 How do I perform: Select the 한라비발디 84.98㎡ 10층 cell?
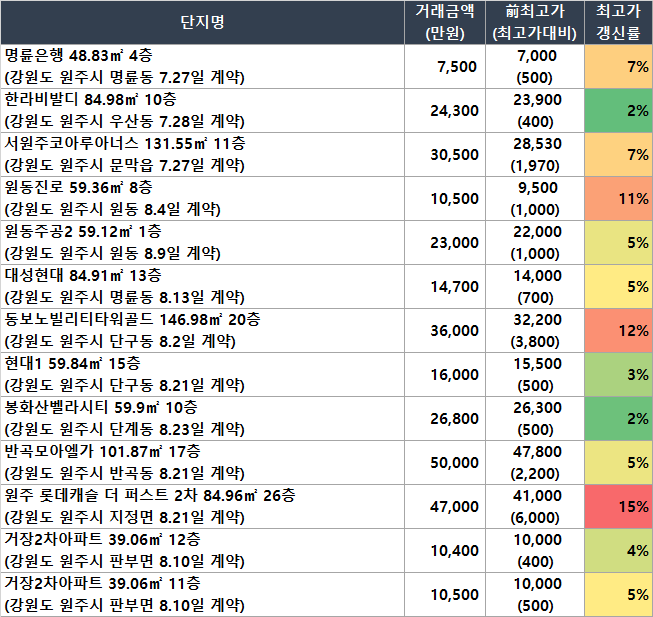202,111
